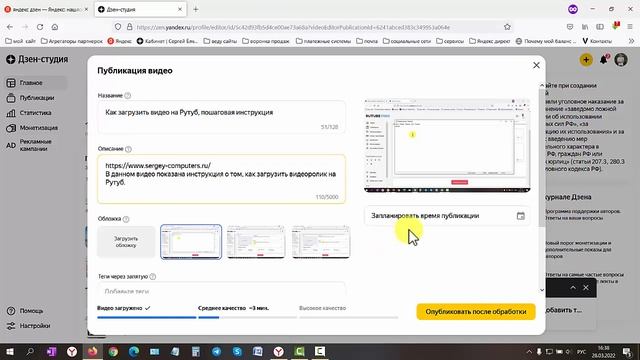Click Опубликовать после обработки button
640x360 pixels.
click(x=476, y=312)
